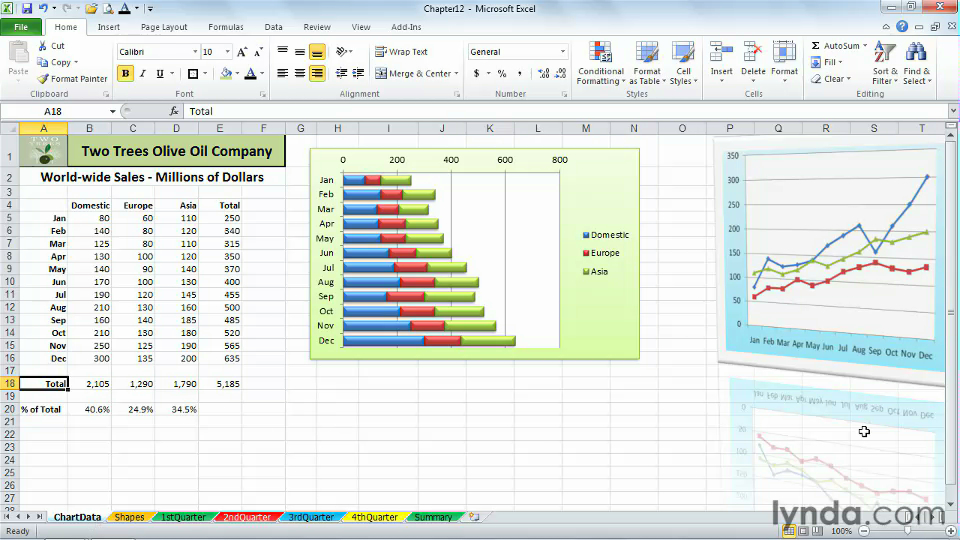The height and width of the screenshot is (540, 960).
Task: Click the Save icon in quick access toolbar
Action: (27, 9)
